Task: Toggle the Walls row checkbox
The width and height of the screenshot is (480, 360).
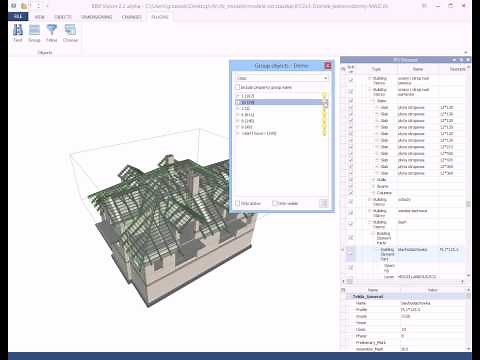Action: pos(350,180)
